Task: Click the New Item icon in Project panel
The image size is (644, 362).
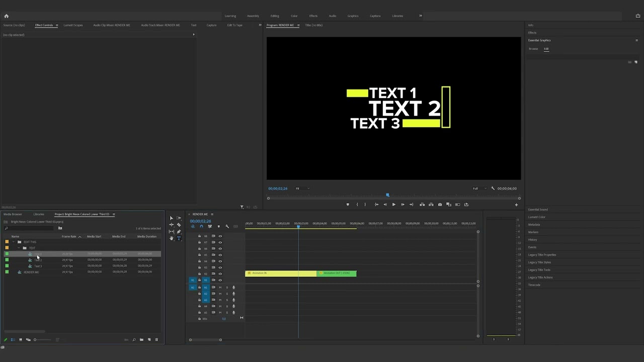Action: point(149,340)
